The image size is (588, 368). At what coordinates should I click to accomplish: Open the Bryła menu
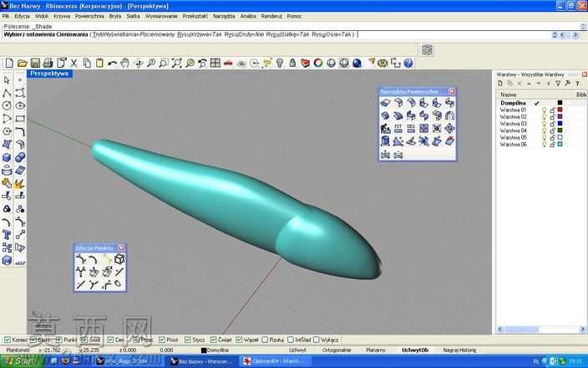coord(115,16)
